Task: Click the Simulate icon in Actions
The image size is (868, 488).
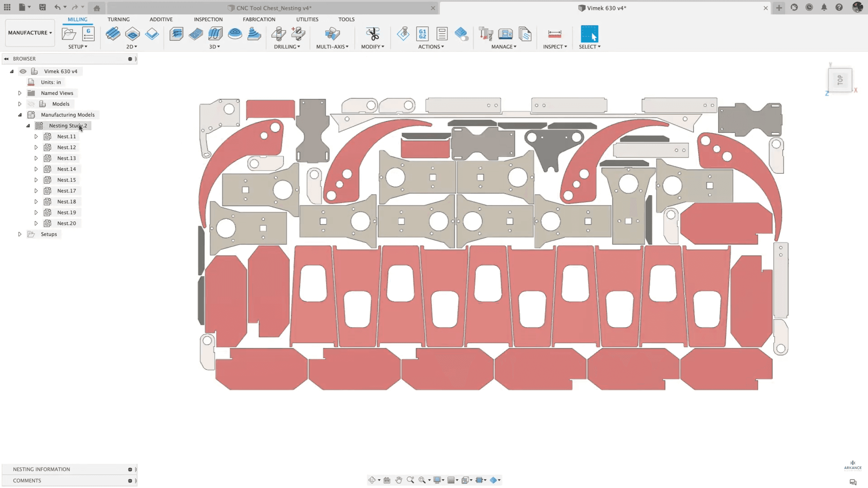Action: (x=403, y=34)
